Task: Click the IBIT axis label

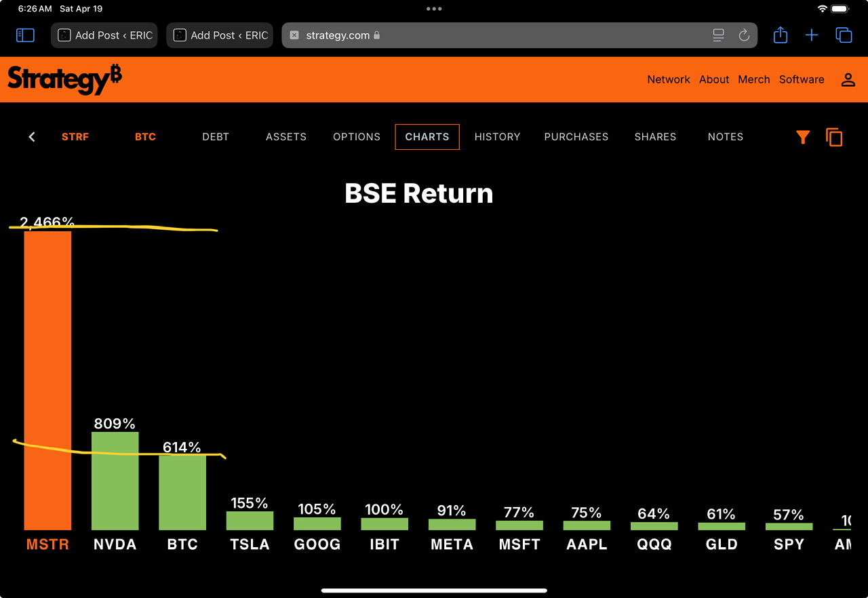Action: [x=384, y=544]
